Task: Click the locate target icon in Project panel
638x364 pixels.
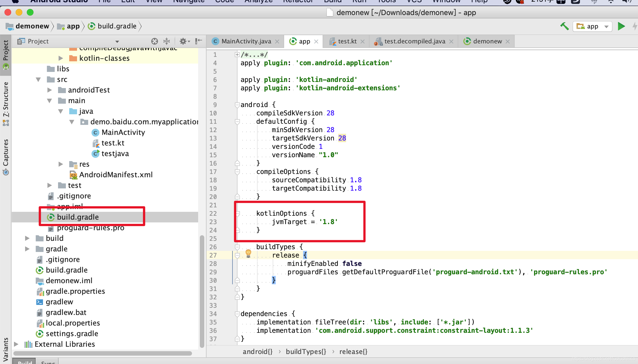Action: [x=154, y=41]
